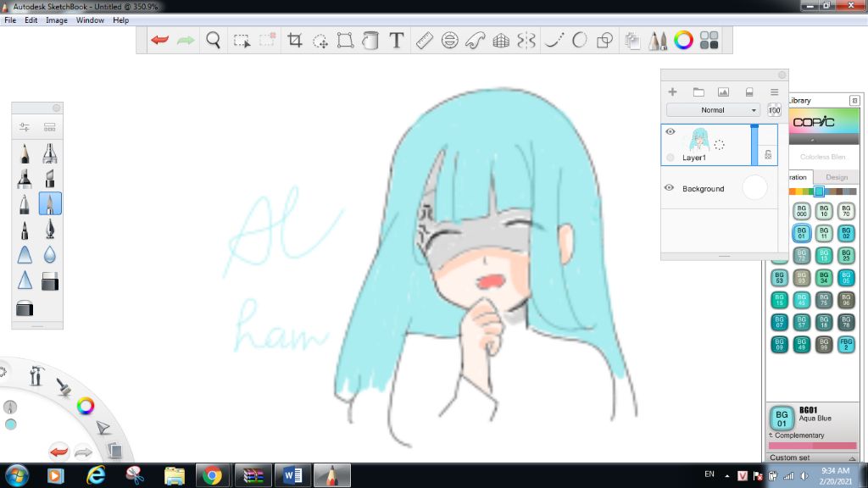Enable Predictive Stroke tool
Image resolution: width=868 pixels, height=488 pixels.
(x=580, y=40)
